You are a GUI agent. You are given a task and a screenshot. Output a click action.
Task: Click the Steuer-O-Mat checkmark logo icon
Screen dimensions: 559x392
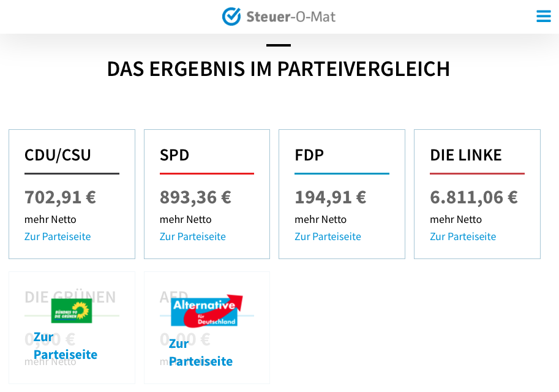pos(231,17)
